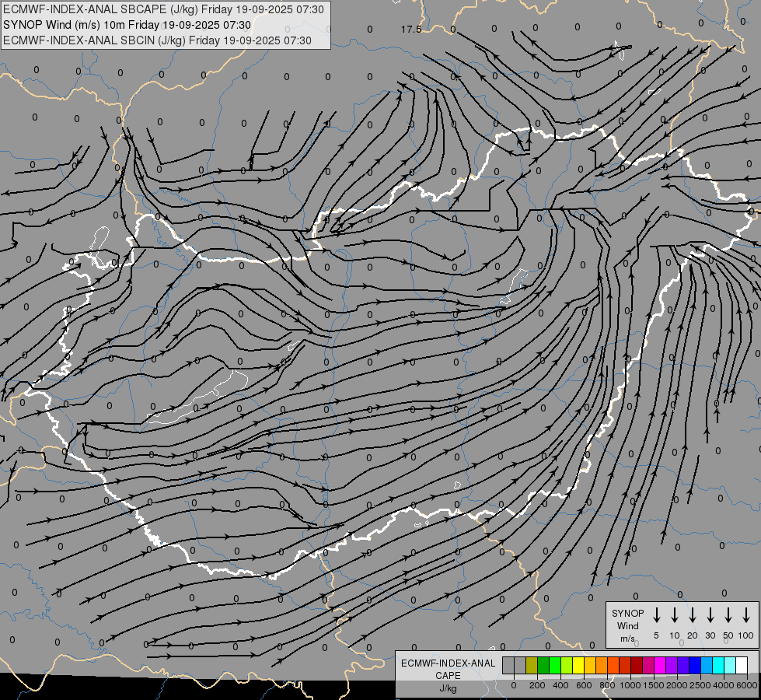
Task: Click the 1500 tick label on CAPE scale
Action: 653,685
